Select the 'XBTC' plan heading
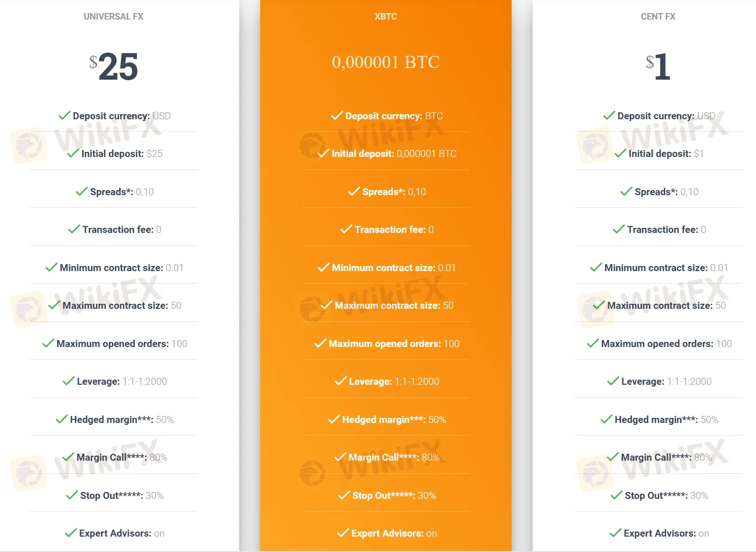 (x=386, y=16)
